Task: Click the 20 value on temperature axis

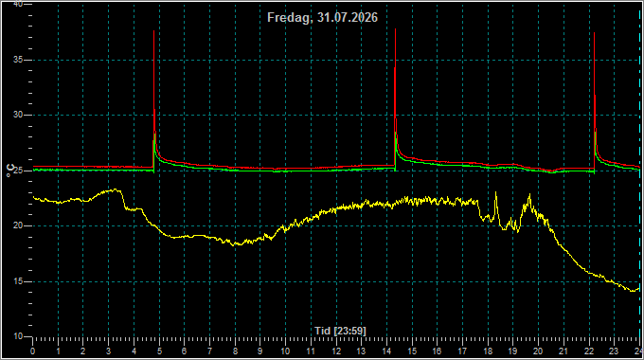Action: 18,225
